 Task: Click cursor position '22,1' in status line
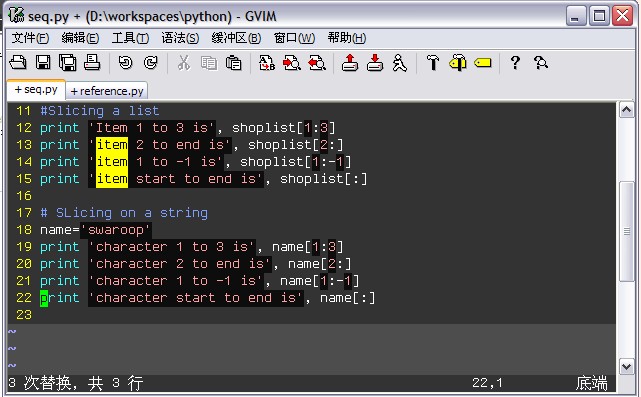click(x=487, y=383)
